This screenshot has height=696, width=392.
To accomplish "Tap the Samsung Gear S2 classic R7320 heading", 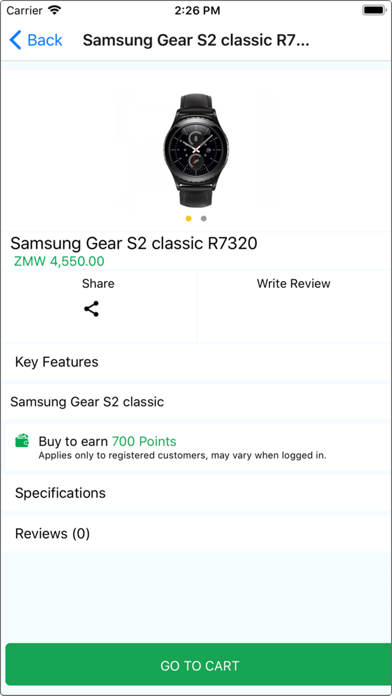I will coord(134,243).
